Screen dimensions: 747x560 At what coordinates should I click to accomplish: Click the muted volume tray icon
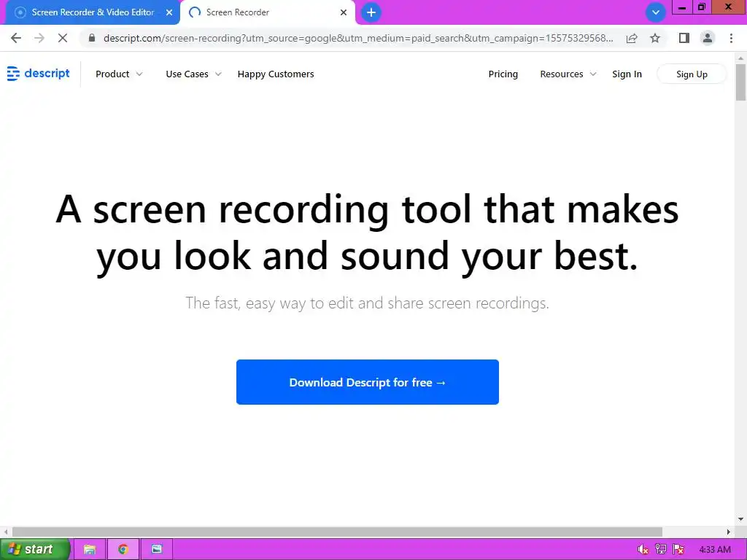[643, 550]
